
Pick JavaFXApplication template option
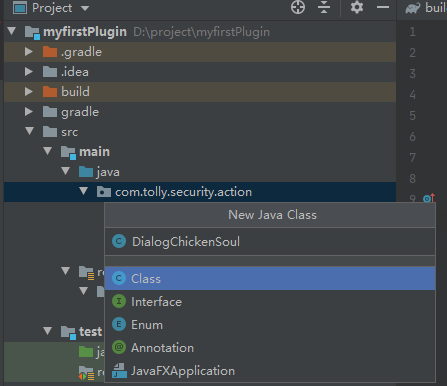(x=270, y=371)
